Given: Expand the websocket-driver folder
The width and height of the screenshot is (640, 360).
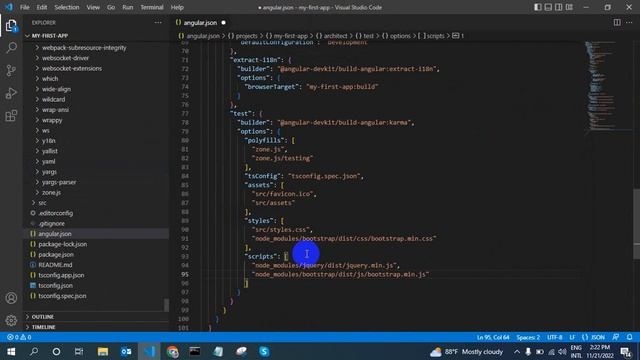Looking at the screenshot, I should (x=65, y=58).
